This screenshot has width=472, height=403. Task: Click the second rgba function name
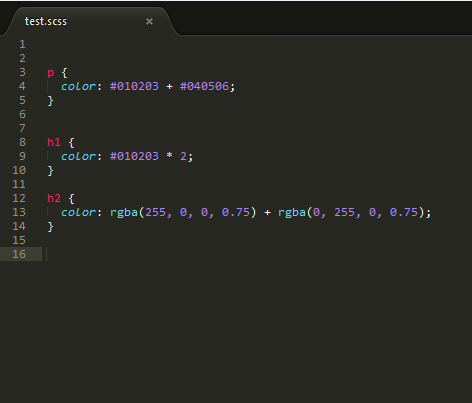pos(292,212)
